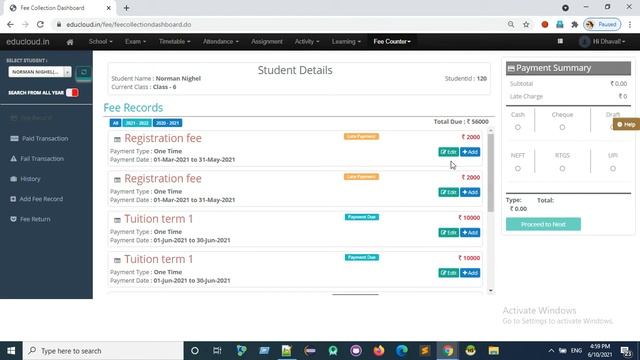Edit first Registration fee record
Image resolution: width=640 pixels, height=360 pixels.
click(x=449, y=152)
